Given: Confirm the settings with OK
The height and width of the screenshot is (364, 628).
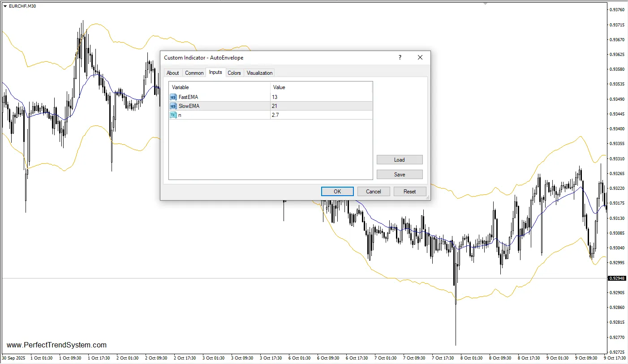Looking at the screenshot, I should (337, 192).
